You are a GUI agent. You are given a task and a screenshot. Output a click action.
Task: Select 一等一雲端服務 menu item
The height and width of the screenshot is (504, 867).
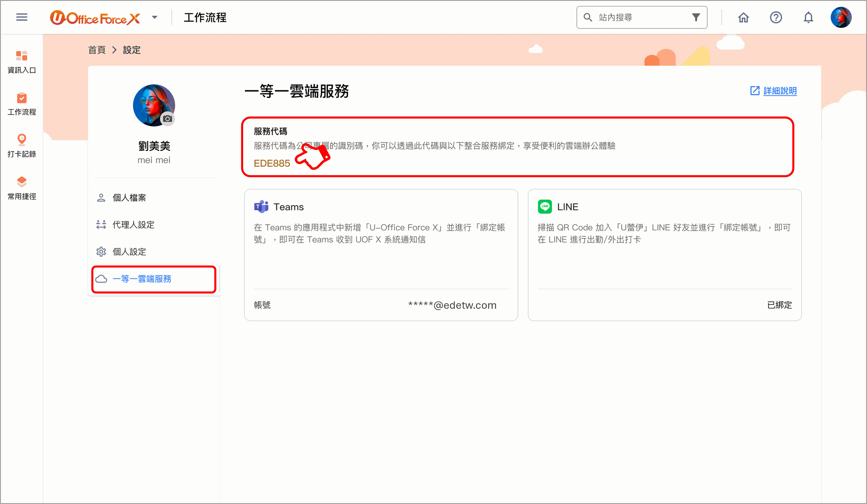pos(142,279)
